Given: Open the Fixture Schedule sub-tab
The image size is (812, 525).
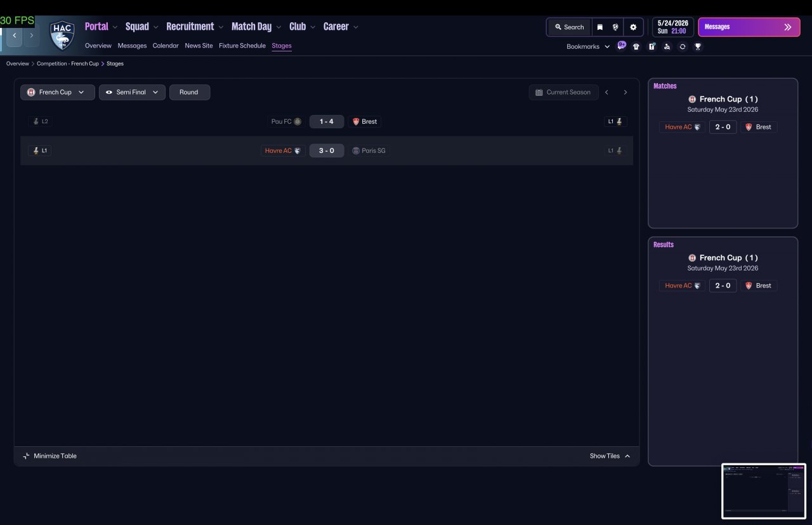Looking at the screenshot, I should click(x=242, y=46).
